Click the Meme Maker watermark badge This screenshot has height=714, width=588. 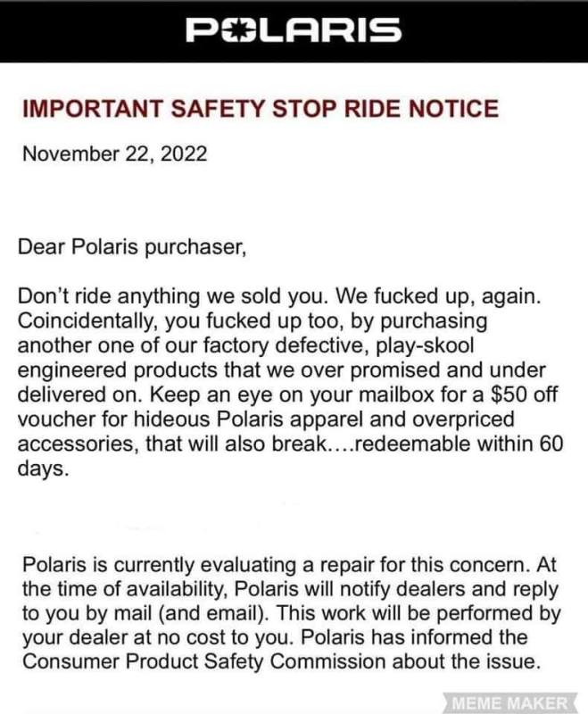(x=510, y=702)
